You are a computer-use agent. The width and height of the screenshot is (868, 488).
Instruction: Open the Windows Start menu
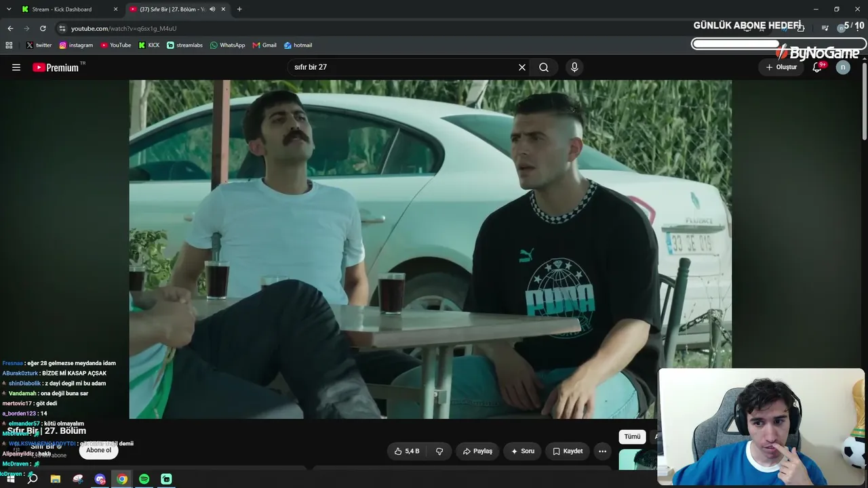(x=10, y=479)
